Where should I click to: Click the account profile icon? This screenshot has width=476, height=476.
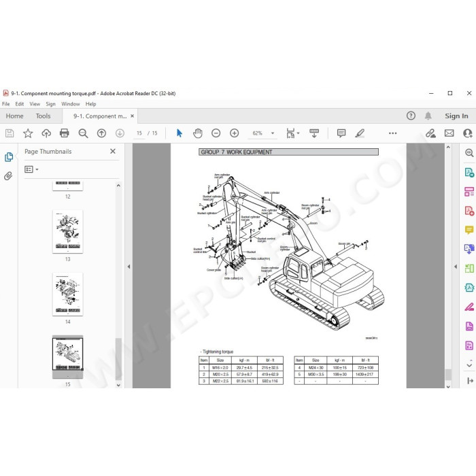[x=468, y=133]
